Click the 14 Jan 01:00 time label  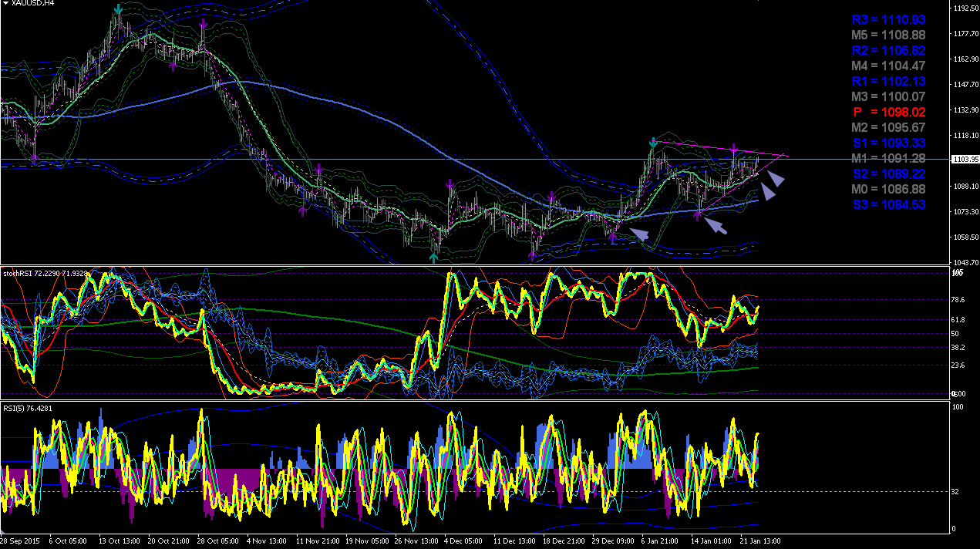point(710,541)
